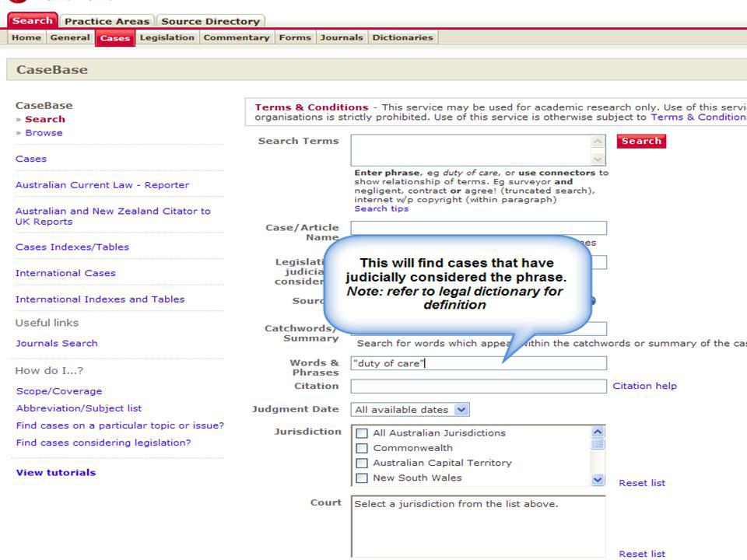
Task: Open View tutorials link
Action: pos(56,472)
